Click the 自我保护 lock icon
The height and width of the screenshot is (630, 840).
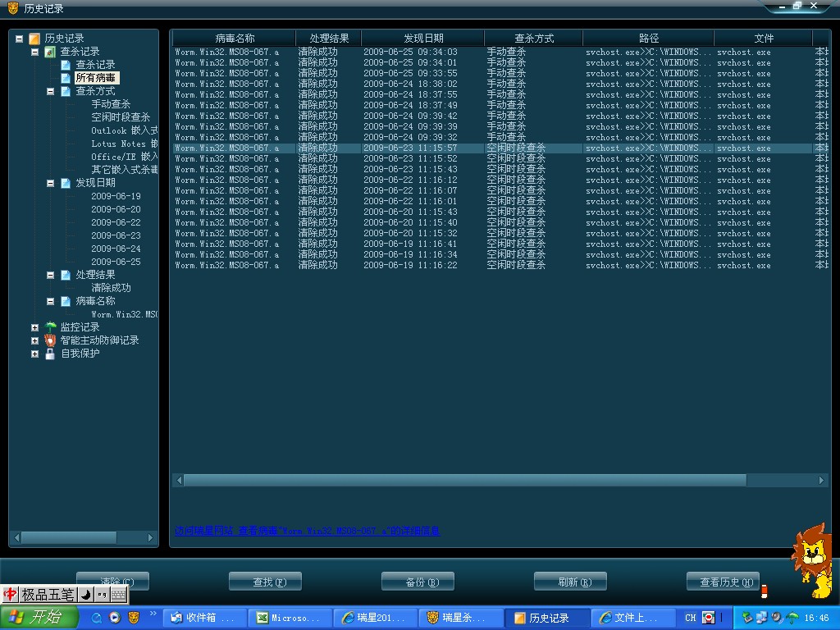[x=50, y=354]
